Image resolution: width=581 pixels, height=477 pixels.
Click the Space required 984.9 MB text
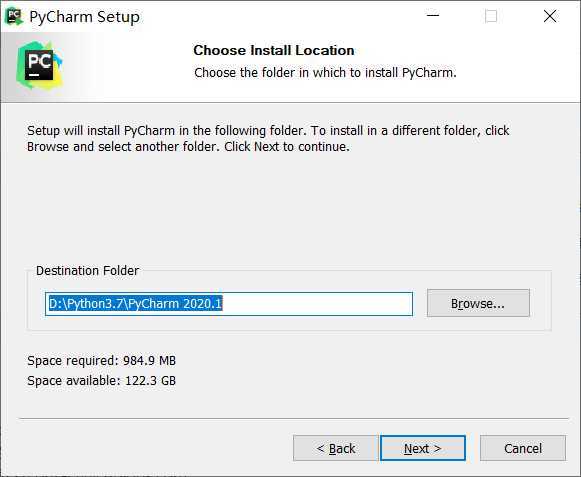pos(102,361)
